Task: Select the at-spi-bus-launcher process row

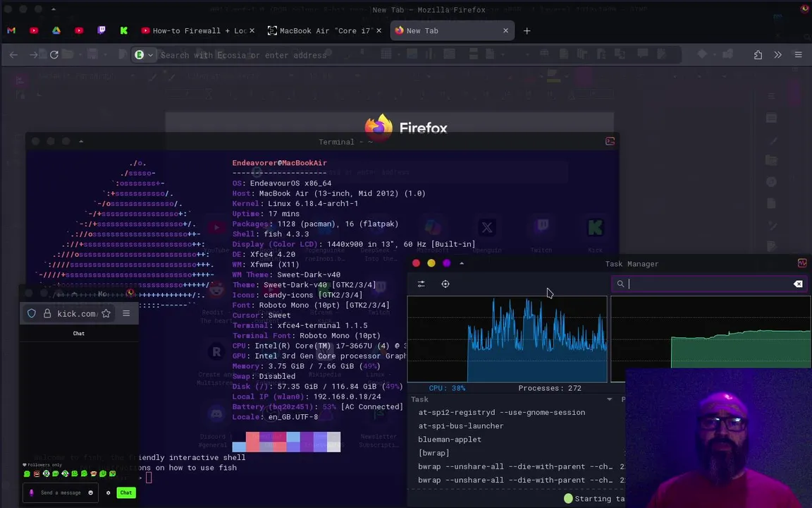Action: [x=516, y=426]
